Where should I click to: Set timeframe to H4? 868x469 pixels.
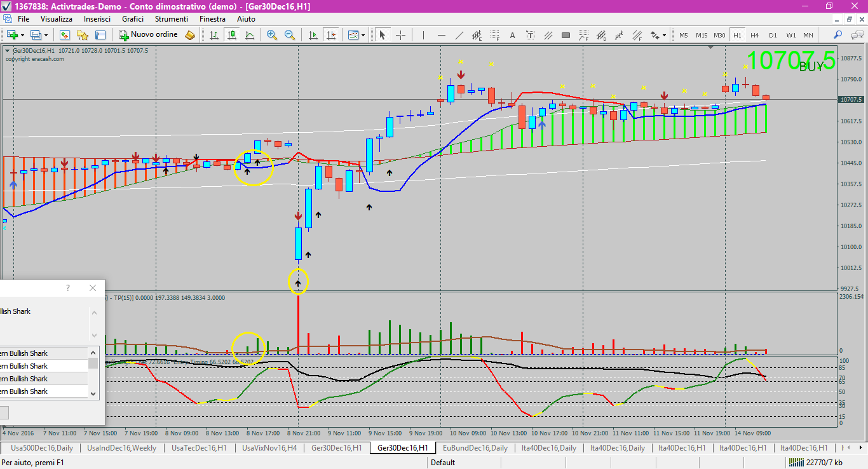[x=755, y=35]
